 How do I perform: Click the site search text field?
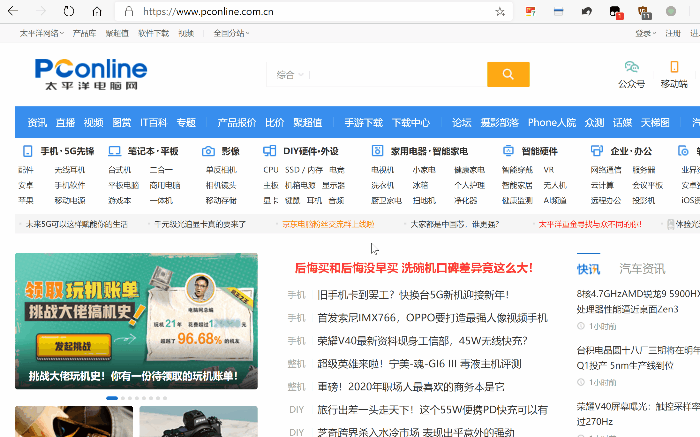[x=397, y=75]
